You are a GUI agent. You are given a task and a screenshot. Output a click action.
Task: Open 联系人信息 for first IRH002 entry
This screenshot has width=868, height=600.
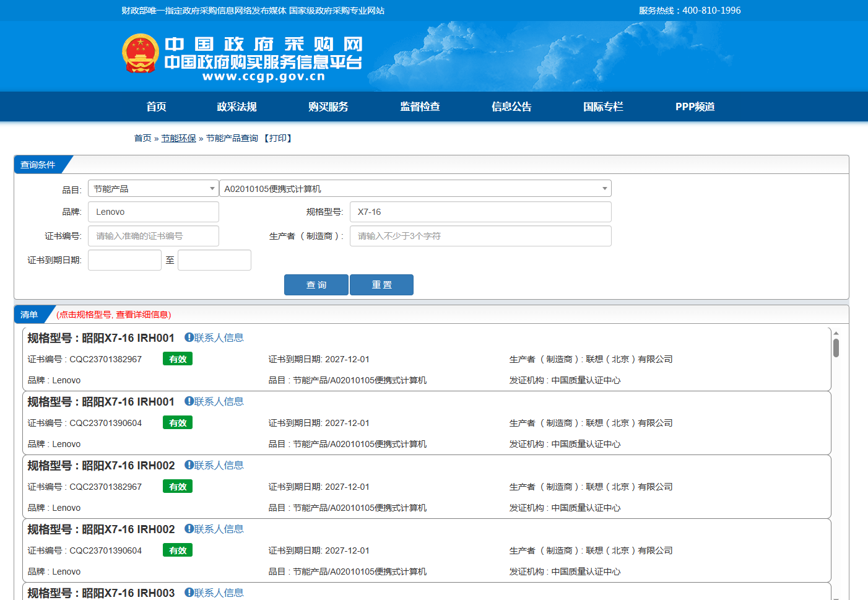219,465
